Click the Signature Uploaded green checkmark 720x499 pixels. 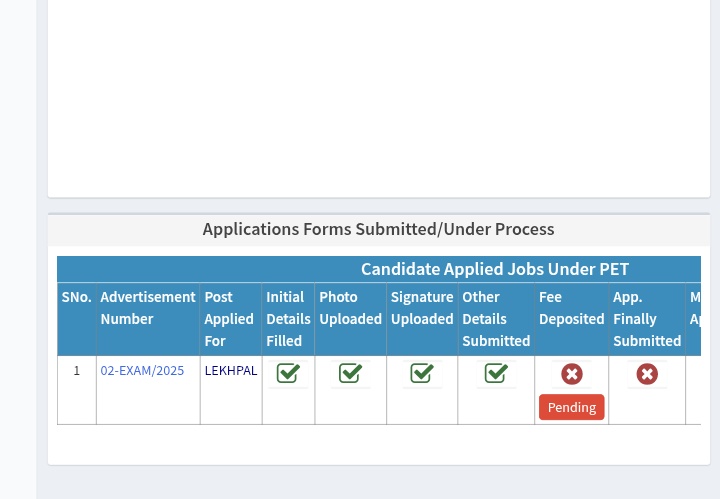click(x=422, y=374)
